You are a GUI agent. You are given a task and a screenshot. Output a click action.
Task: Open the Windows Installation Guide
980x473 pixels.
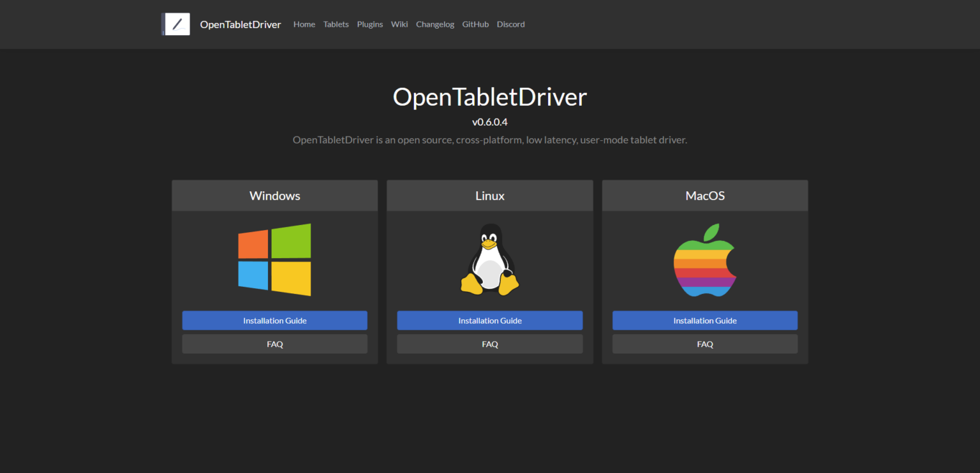274,320
